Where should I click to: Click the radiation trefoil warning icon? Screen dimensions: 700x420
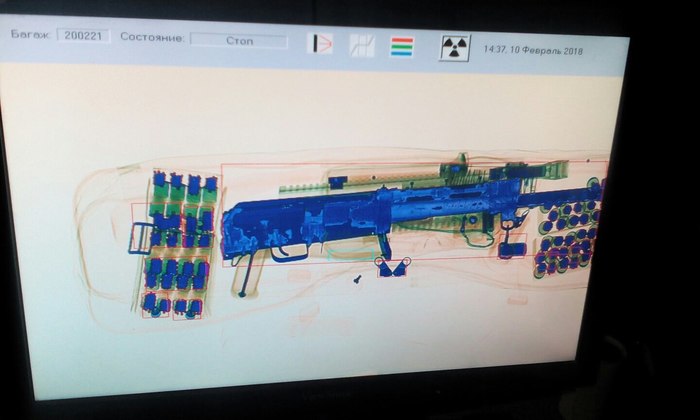455,47
